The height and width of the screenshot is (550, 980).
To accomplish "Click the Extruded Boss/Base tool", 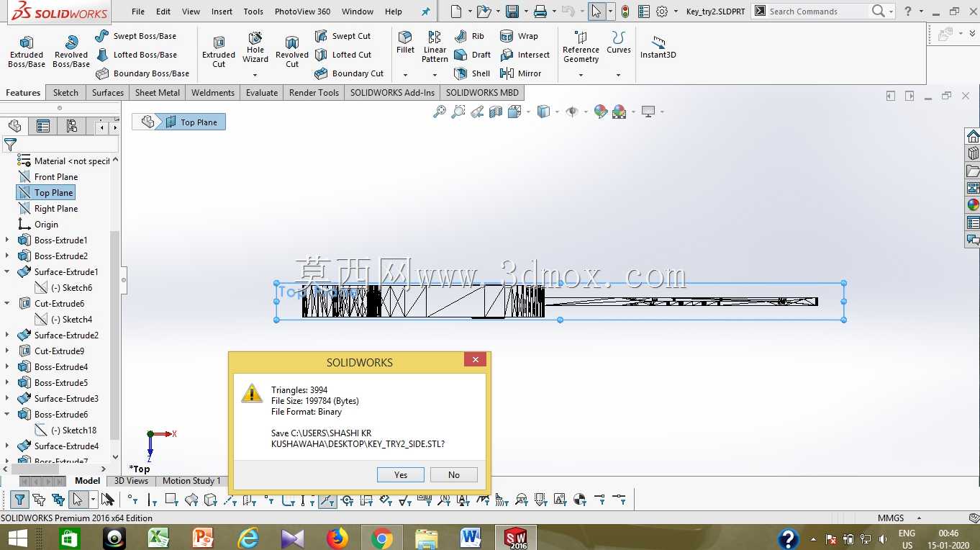I will pyautogui.click(x=27, y=51).
